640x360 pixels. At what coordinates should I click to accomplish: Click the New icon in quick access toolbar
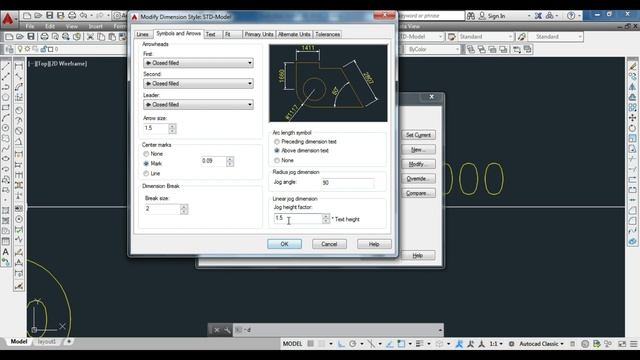pyautogui.click(x=27, y=16)
